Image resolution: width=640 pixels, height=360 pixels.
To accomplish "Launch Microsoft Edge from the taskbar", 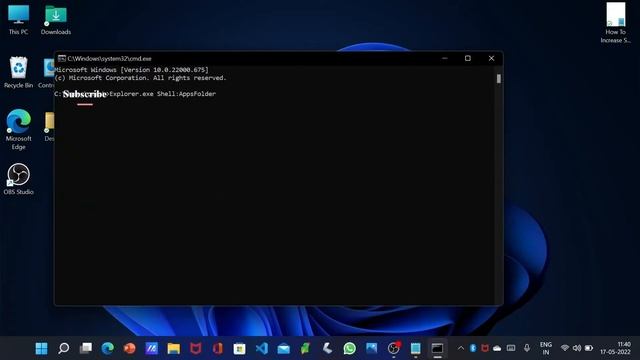I will 108,348.
